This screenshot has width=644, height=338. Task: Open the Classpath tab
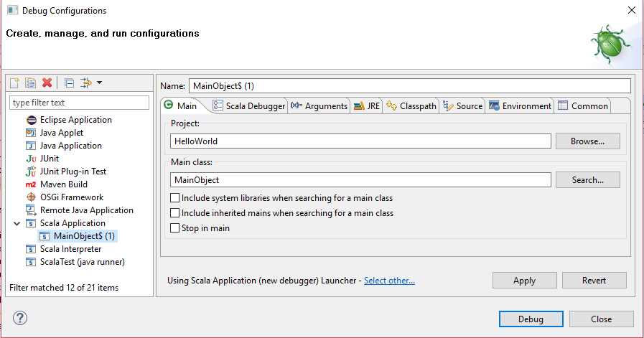[x=411, y=106]
